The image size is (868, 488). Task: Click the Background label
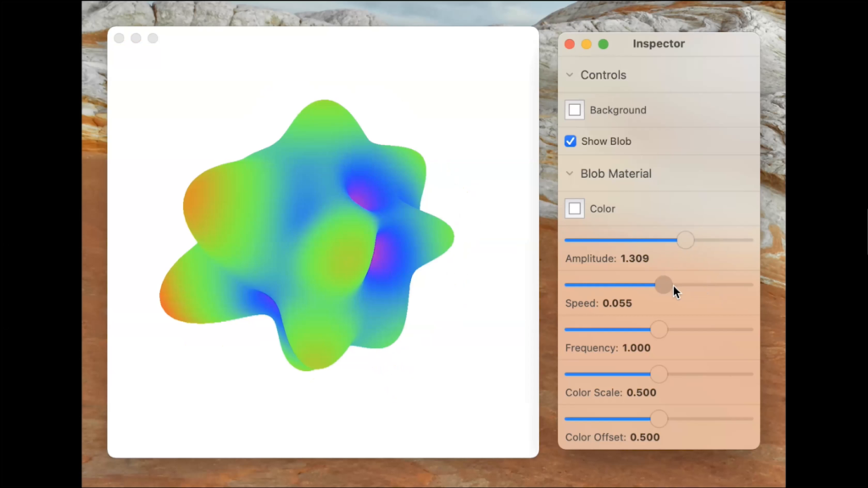618,110
